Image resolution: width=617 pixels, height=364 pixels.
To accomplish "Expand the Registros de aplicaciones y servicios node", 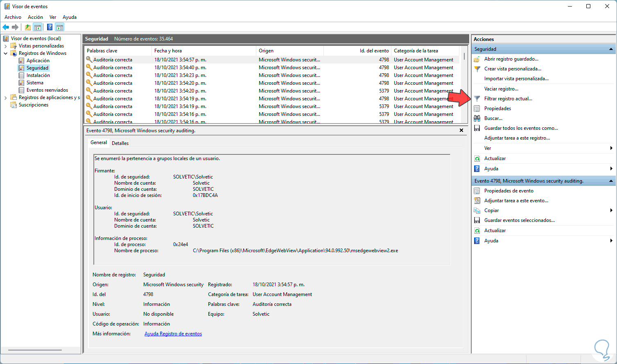I will pyautogui.click(x=5, y=97).
